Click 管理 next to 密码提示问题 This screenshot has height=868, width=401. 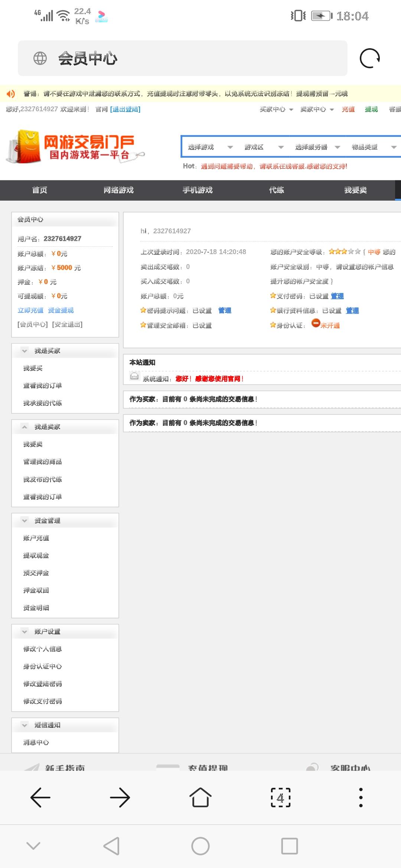[x=225, y=310]
